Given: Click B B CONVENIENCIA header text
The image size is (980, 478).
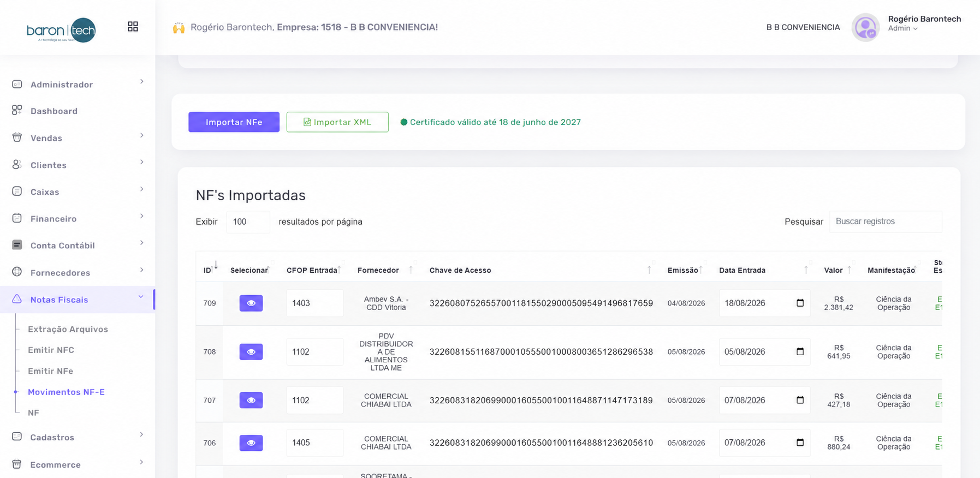Looking at the screenshot, I should [803, 27].
